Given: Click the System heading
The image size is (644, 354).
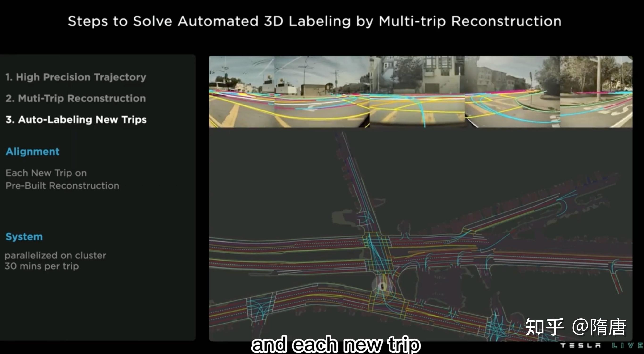Looking at the screenshot, I should point(24,237).
